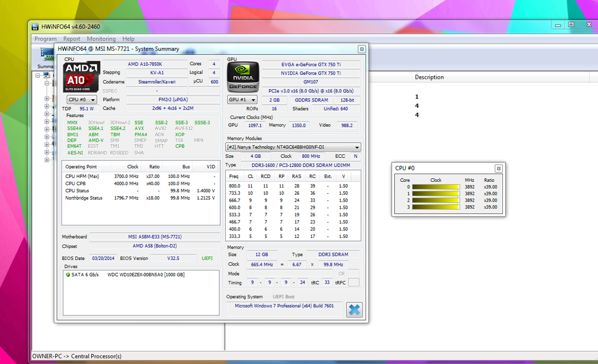This screenshot has height=364, width=598.
Task: Click the MSI A58M-E33 (MS-7721) motherboard field
Action: coord(154,237)
